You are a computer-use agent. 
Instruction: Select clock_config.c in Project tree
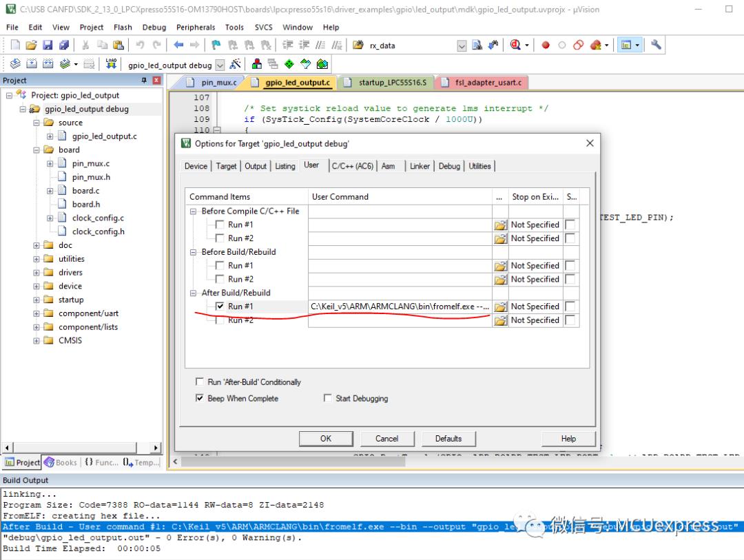point(98,218)
